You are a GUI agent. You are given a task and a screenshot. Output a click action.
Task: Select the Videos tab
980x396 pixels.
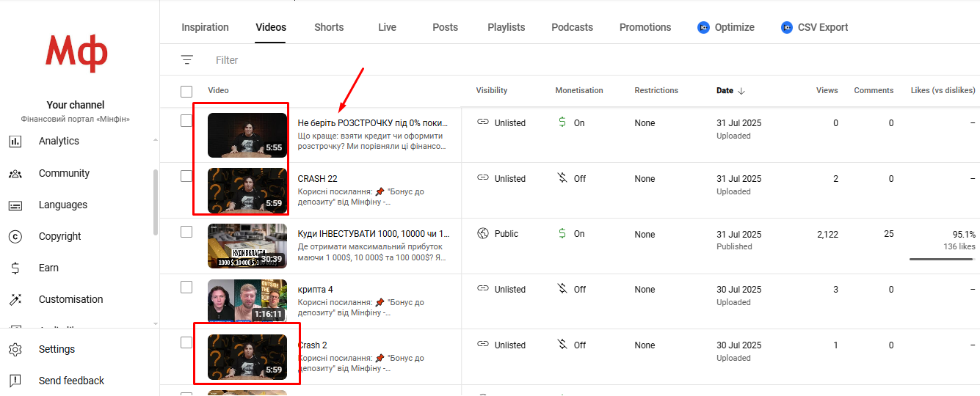[x=271, y=27]
